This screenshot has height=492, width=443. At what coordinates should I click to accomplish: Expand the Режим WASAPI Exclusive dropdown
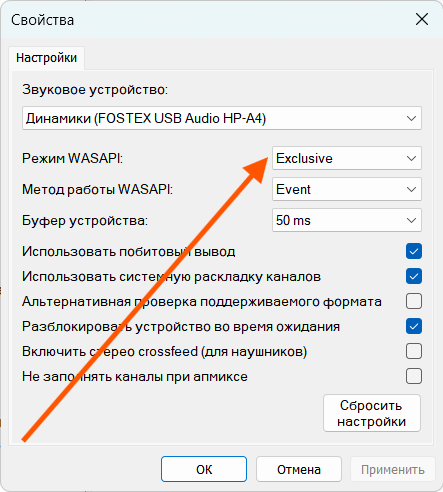coord(347,158)
